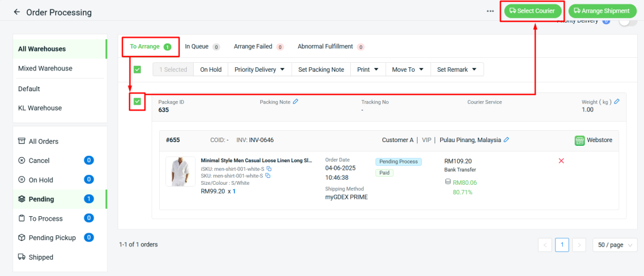
Task: Go back using the left arrow icon
Action: click(x=17, y=12)
